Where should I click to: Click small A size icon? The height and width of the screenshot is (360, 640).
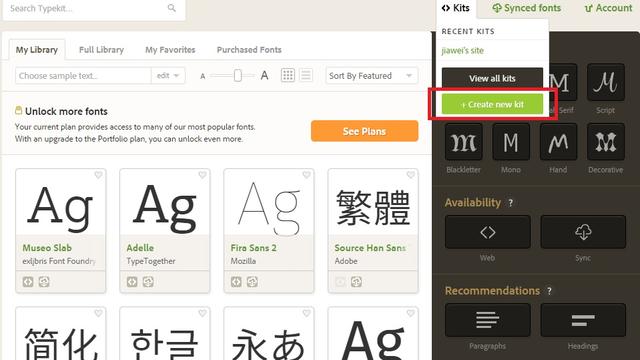(x=202, y=76)
